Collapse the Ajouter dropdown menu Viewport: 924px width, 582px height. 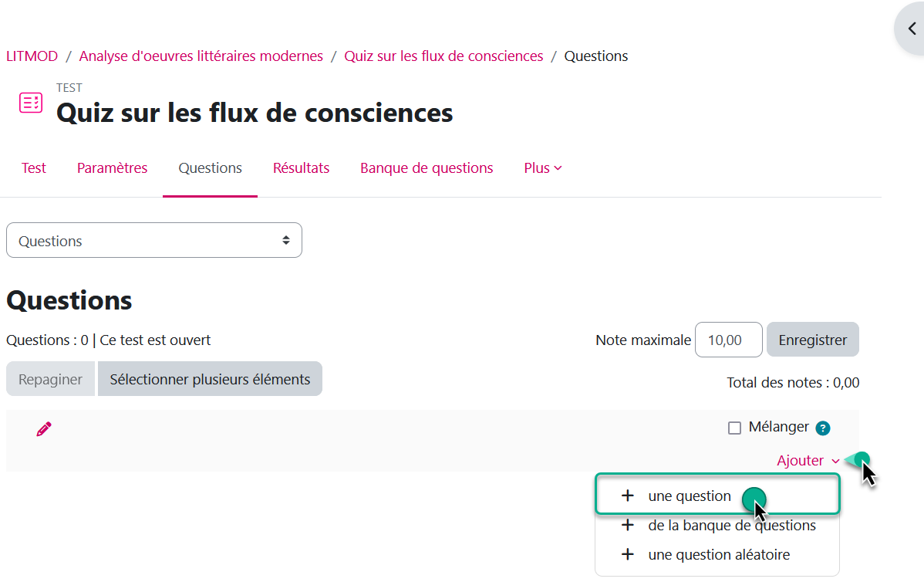pyautogui.click(x=808, y=461)
